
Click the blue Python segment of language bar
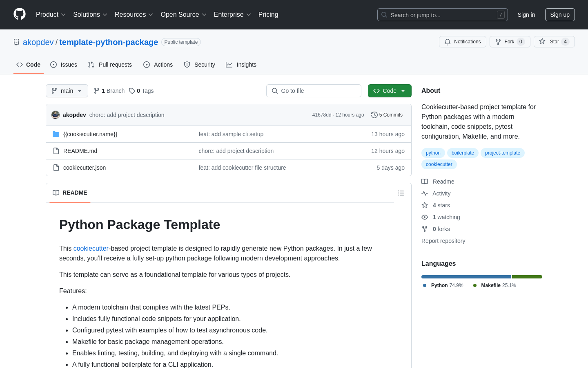(466, 277)
